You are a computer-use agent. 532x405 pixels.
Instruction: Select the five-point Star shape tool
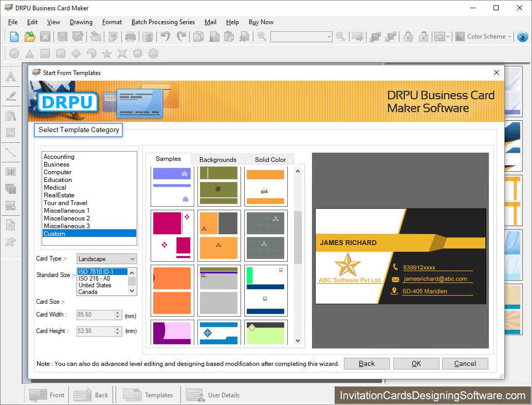[x=107, y=53]
